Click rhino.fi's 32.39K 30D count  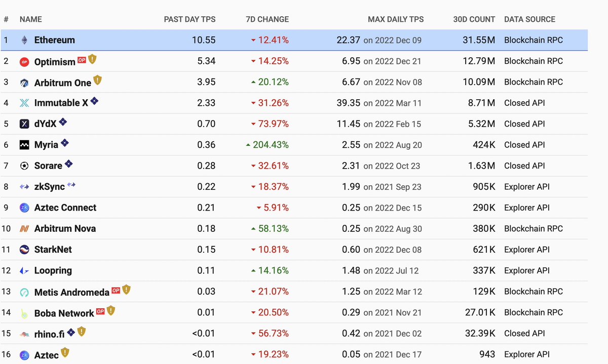(480, 333)
